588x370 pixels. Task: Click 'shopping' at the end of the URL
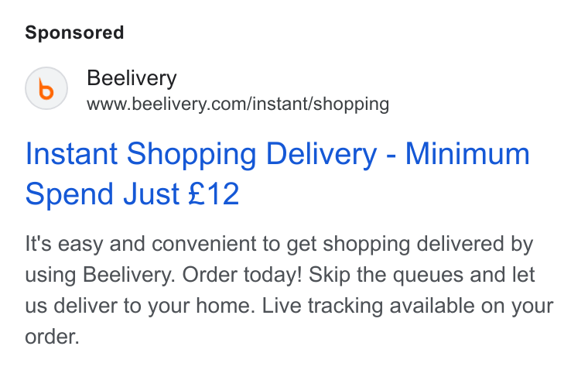pyautogui.click(x=351, y=104)
